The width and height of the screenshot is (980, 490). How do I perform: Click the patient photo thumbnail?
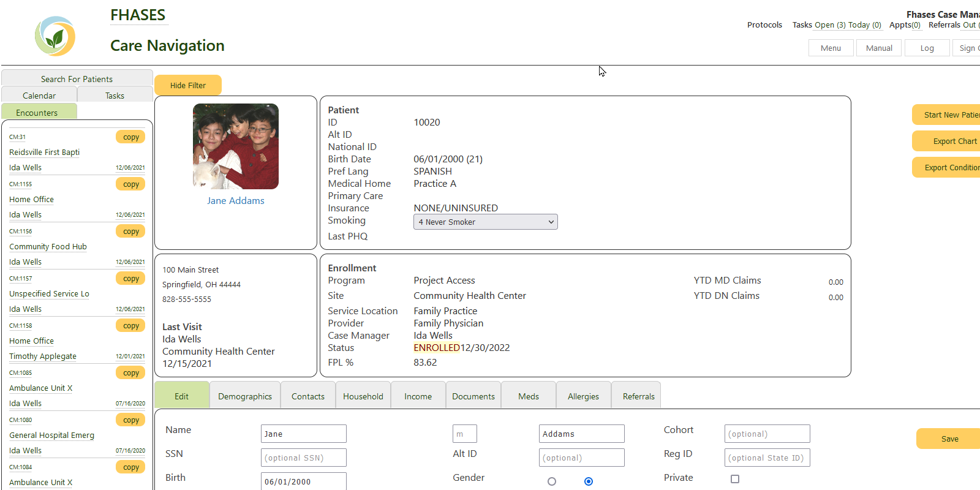(236, 146)
